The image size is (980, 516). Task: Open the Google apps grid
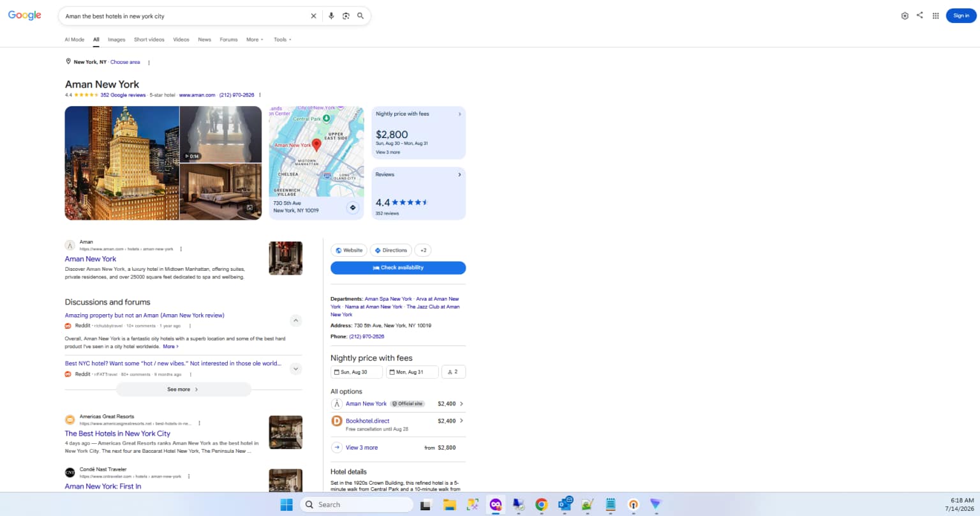click(x=935, y=16)
